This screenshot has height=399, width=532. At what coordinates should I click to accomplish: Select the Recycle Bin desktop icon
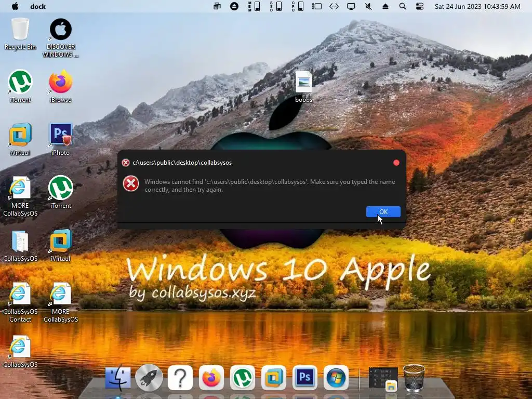click(20, 34)
